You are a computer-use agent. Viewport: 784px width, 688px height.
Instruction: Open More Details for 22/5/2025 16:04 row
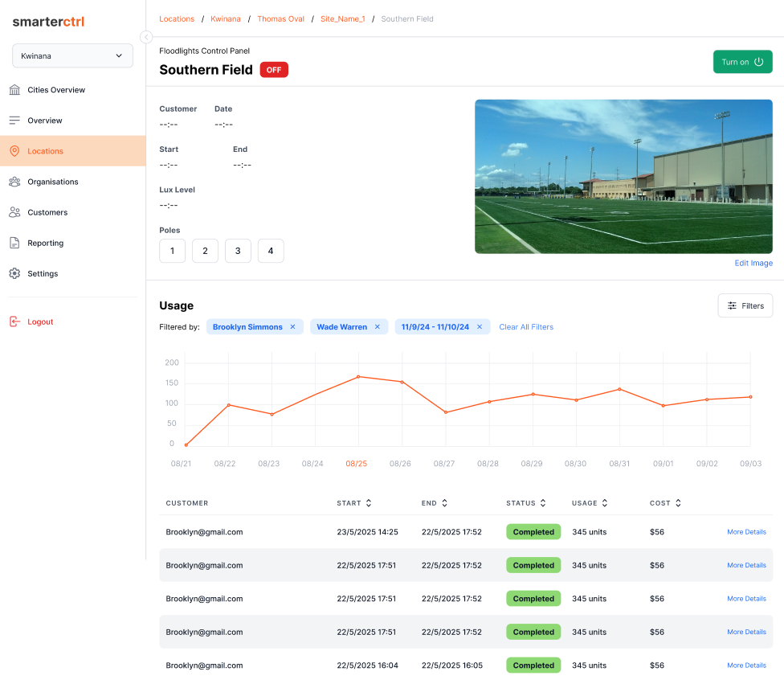[746, 665]
